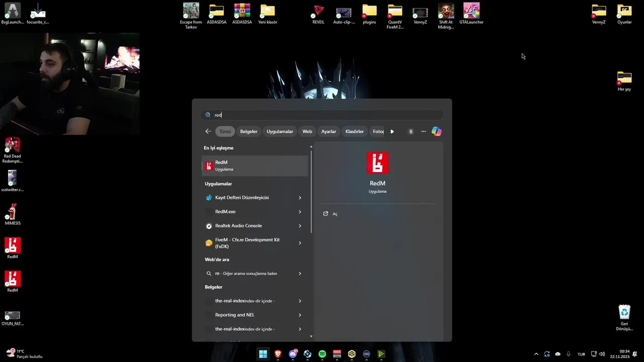The image size is (644, 362).
Task: Open OYUN_FAT video file on desktop
Action: pyautogui.click(x=13, y=318)
